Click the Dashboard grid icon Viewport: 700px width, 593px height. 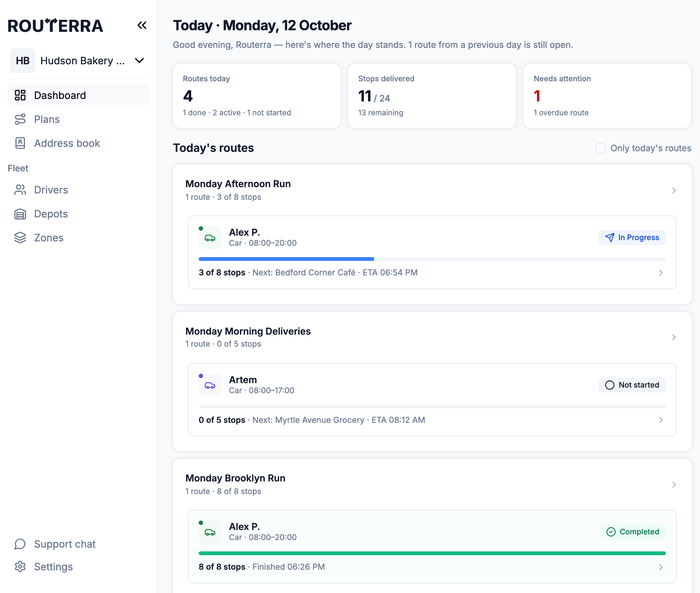click(20, 95)
